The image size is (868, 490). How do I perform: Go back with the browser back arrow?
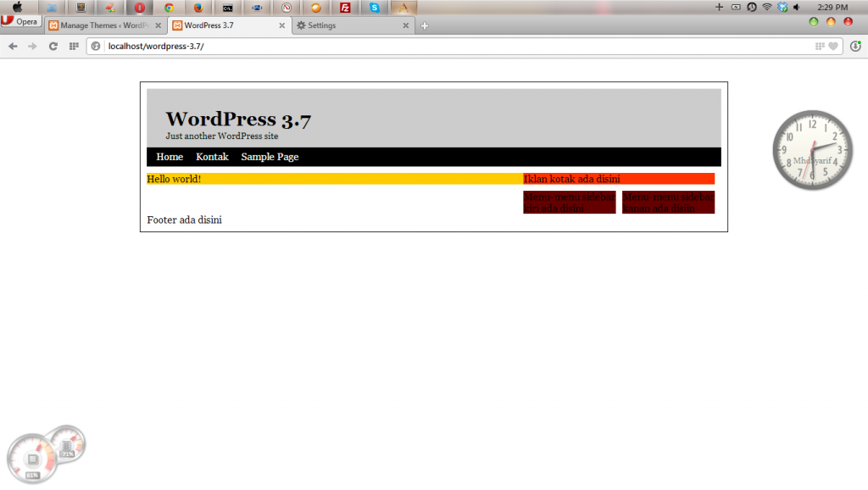pyautogui.click(x=13, y=47)
